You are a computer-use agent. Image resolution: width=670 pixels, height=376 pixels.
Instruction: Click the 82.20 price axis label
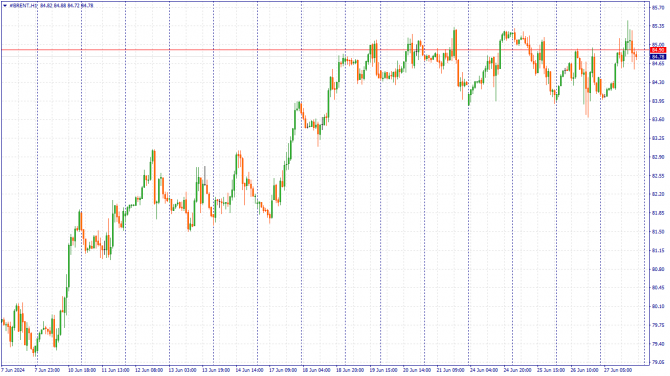click(x=658, y=194)
